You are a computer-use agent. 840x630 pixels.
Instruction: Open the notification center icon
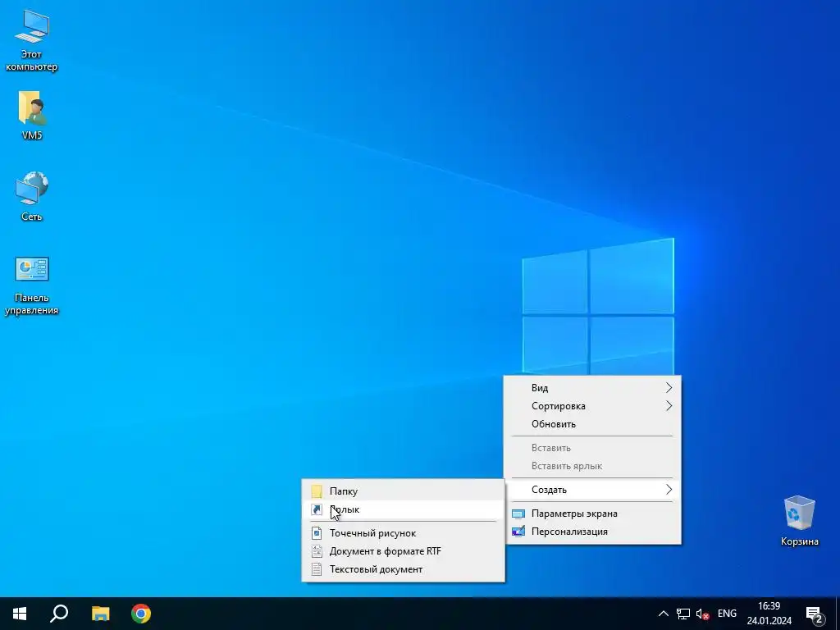[815, 614]
